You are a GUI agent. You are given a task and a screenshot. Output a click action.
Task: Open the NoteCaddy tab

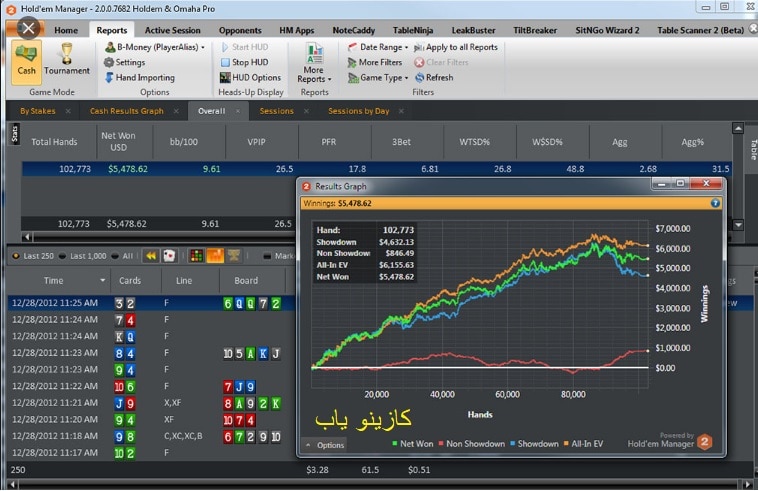tap(353, 30)
